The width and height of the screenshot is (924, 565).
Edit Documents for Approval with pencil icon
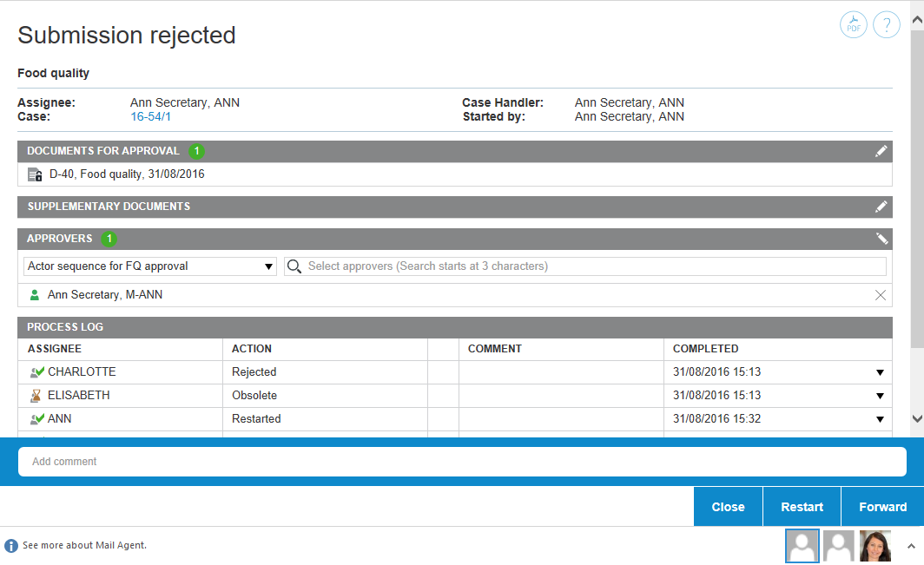(x=881, y=151)
